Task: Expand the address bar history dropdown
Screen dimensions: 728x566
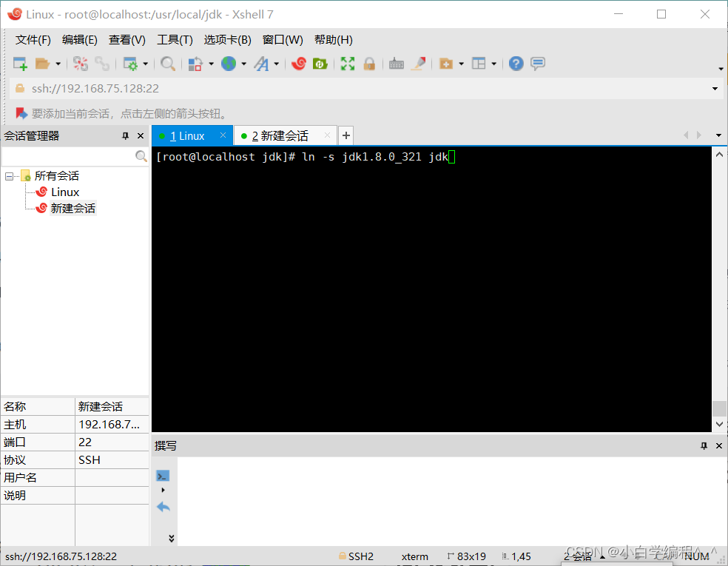Action: click(x=715, y=89)
